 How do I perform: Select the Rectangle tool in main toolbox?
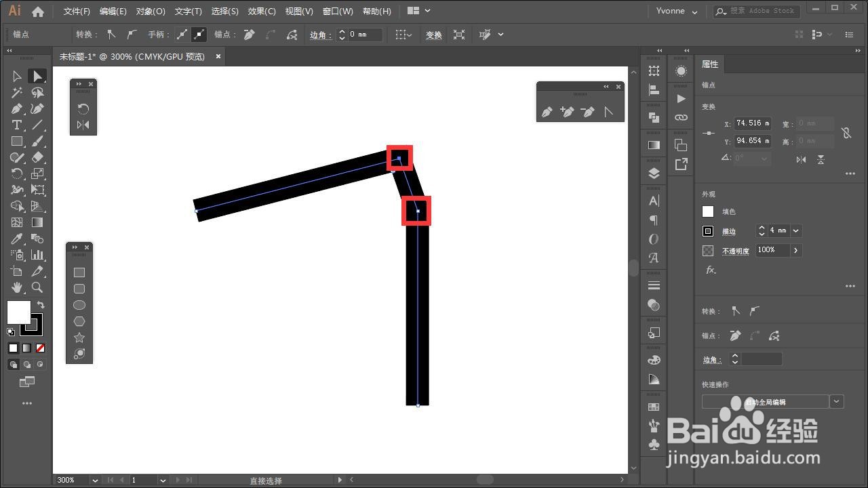point(17,141)
